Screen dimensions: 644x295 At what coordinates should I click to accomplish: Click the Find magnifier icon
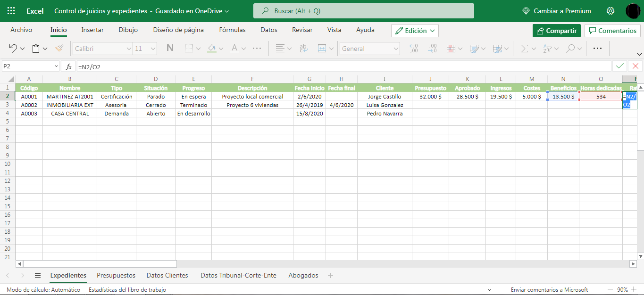570,48
